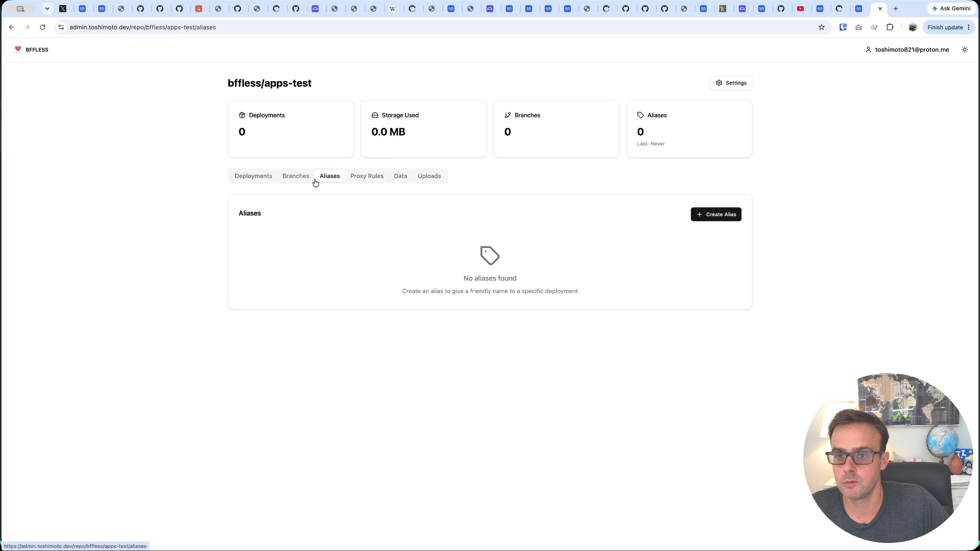The image size is (980, 551).
Task: Click the Finish update button
Action: click(x=945, y=27)
